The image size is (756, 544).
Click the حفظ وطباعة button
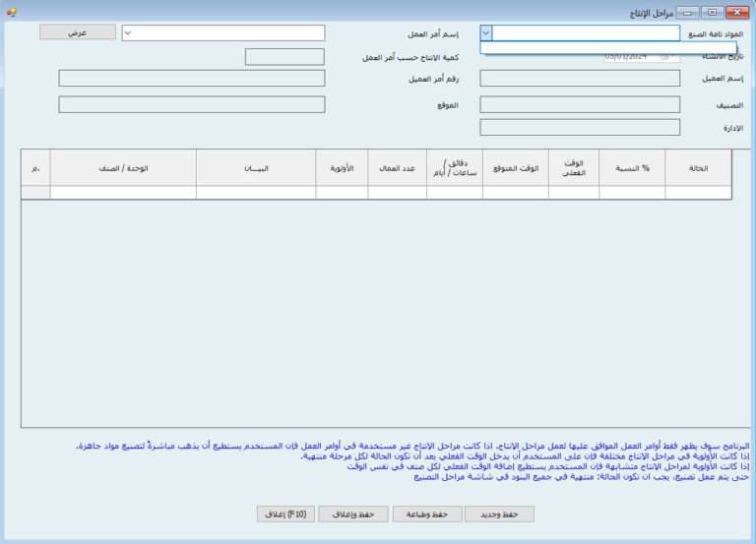[x=427, y=514]
